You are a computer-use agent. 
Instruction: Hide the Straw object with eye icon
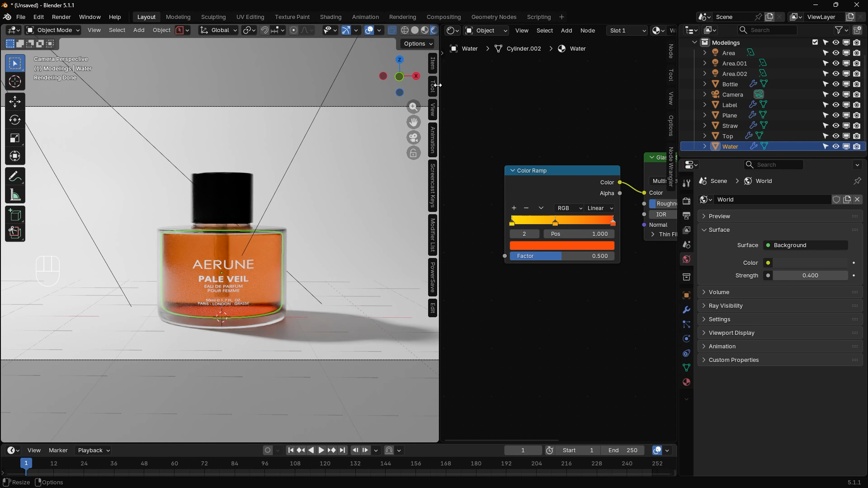point(835,126)
